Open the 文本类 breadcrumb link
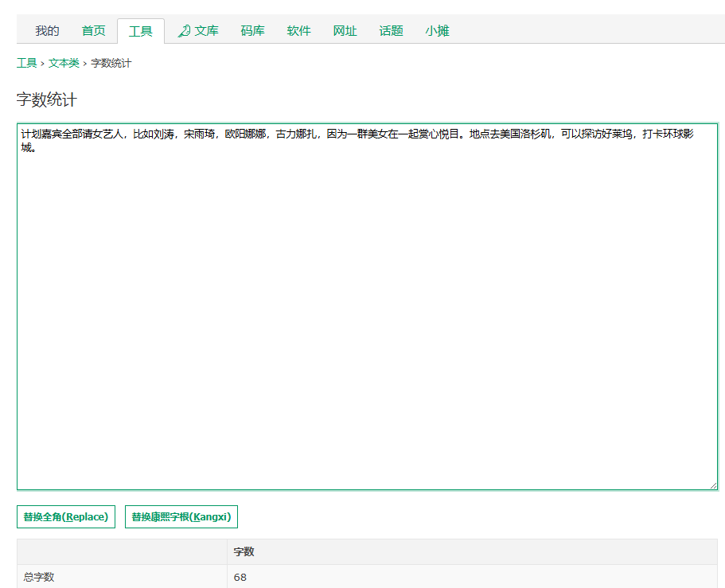 point(64,63)
